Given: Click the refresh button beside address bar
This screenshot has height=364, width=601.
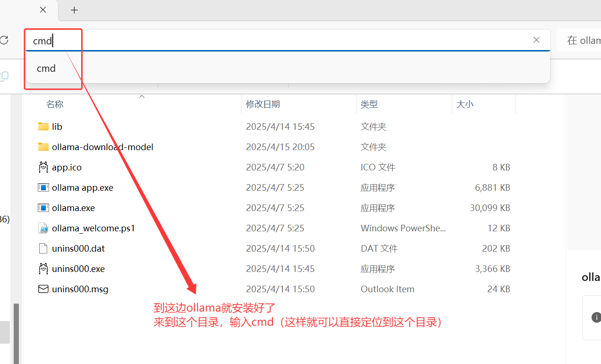Looking at the screenshot, I should tap(4, 40).
